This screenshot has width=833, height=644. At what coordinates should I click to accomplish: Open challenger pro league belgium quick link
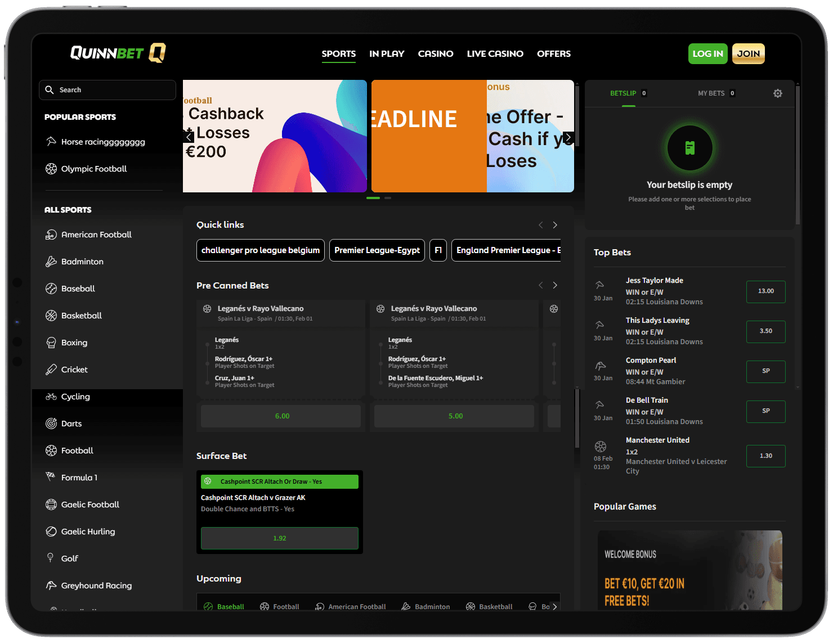[x=261, y=250]
